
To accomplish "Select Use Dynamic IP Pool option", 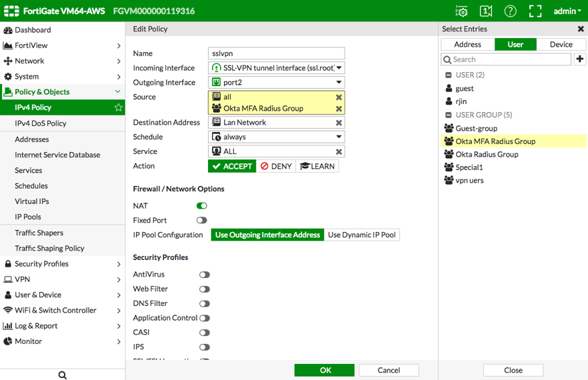I will [361, 235].
